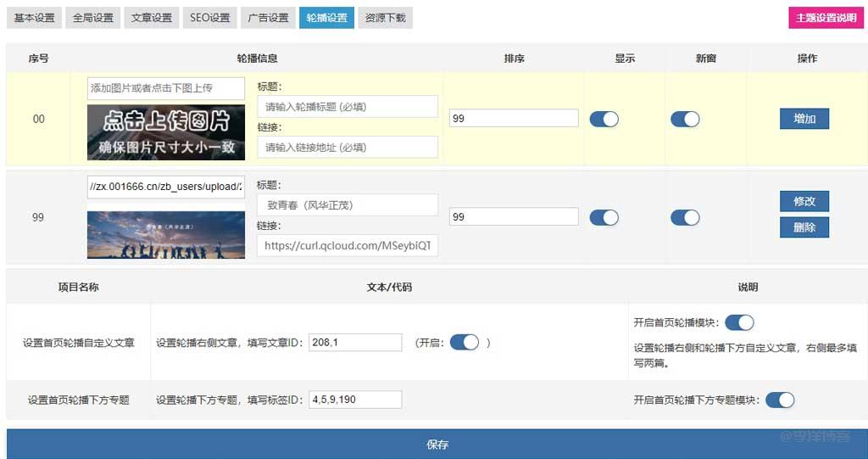Toggle 开启首页轮播模块 switch
Image resolution: width=868 pixels, height=459 pixels.
(x=739, y=322)
